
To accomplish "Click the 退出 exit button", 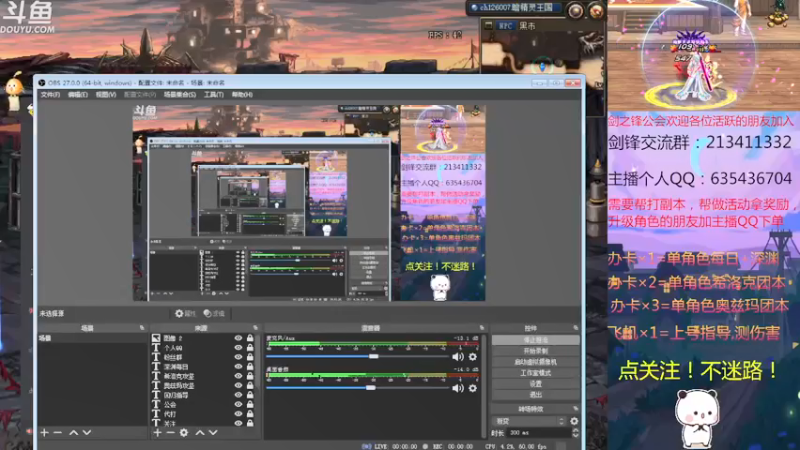I will [x=535, y=395].
